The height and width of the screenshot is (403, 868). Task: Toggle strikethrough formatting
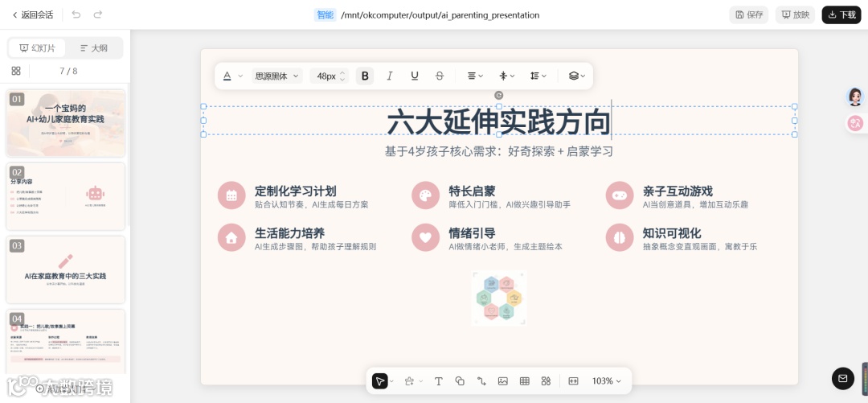click(440, 76)
